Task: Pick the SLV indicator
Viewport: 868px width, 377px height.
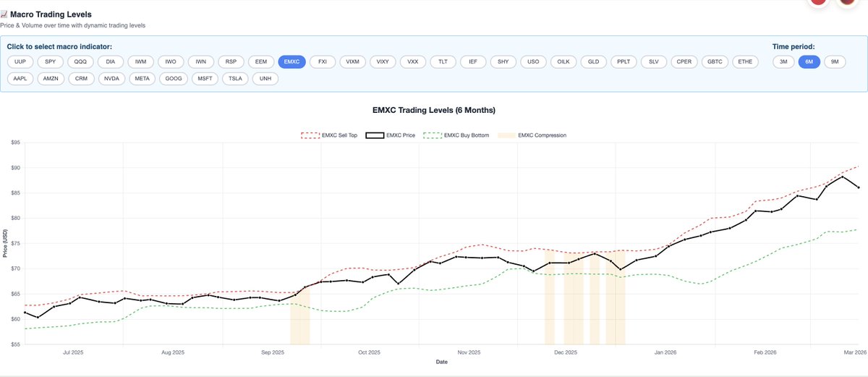Action: pyautogui.click(x=655, y=62)
